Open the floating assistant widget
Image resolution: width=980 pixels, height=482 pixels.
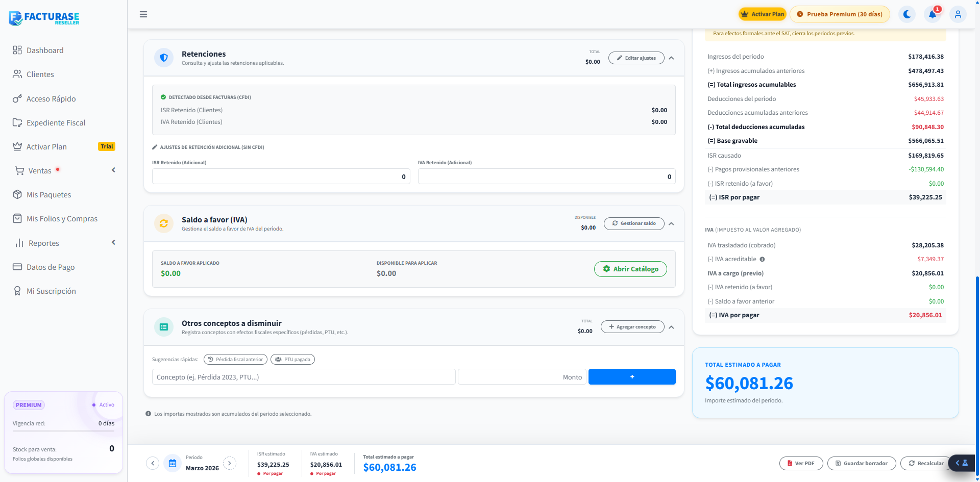tap(962, 463)
